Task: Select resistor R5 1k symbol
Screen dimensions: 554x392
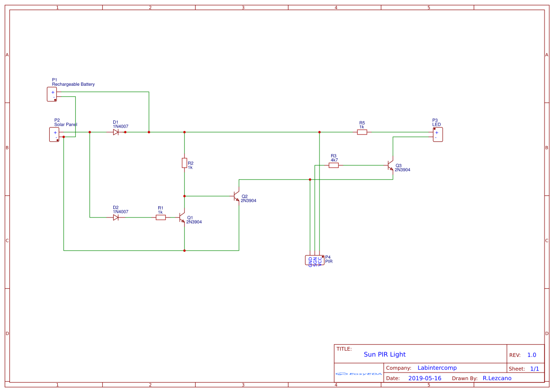Action: point(362,132)
